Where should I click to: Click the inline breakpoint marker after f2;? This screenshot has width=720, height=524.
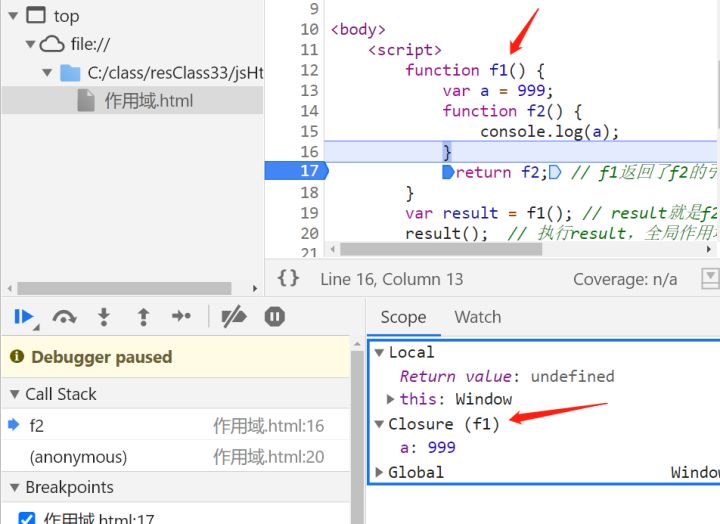555,172
